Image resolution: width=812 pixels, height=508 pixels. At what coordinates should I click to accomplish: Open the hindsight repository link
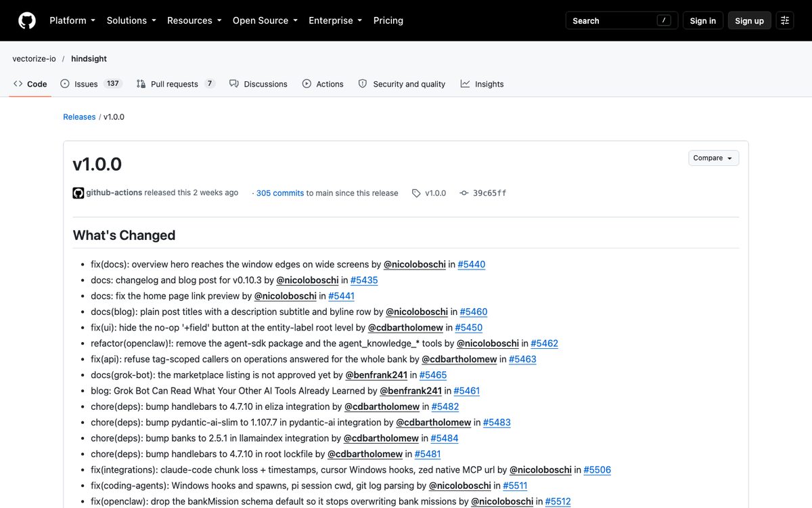(89, 59)
